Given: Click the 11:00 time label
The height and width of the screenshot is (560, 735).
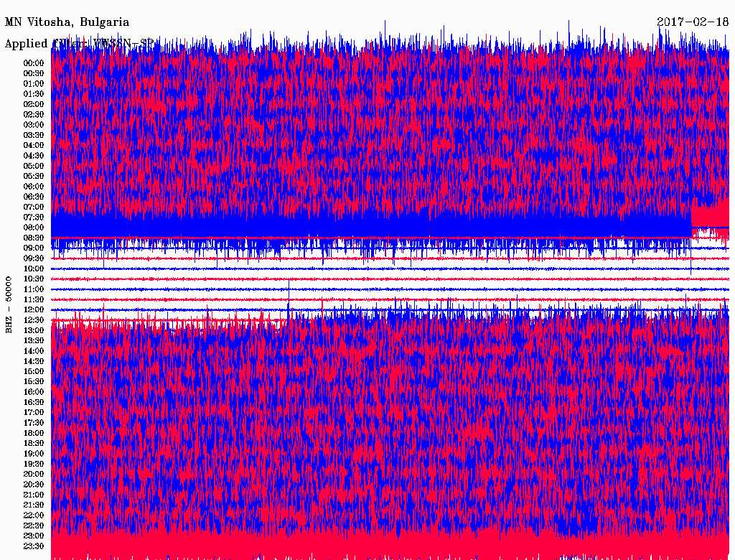Looking at the screenshot, I should 34,289.
